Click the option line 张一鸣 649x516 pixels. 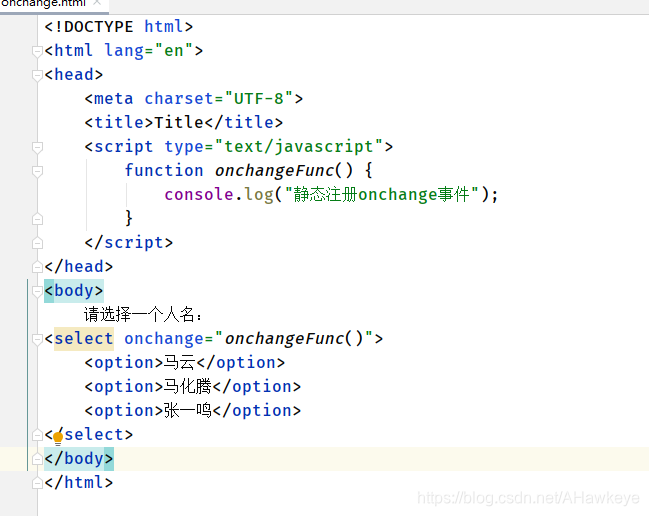click(192, 411)
